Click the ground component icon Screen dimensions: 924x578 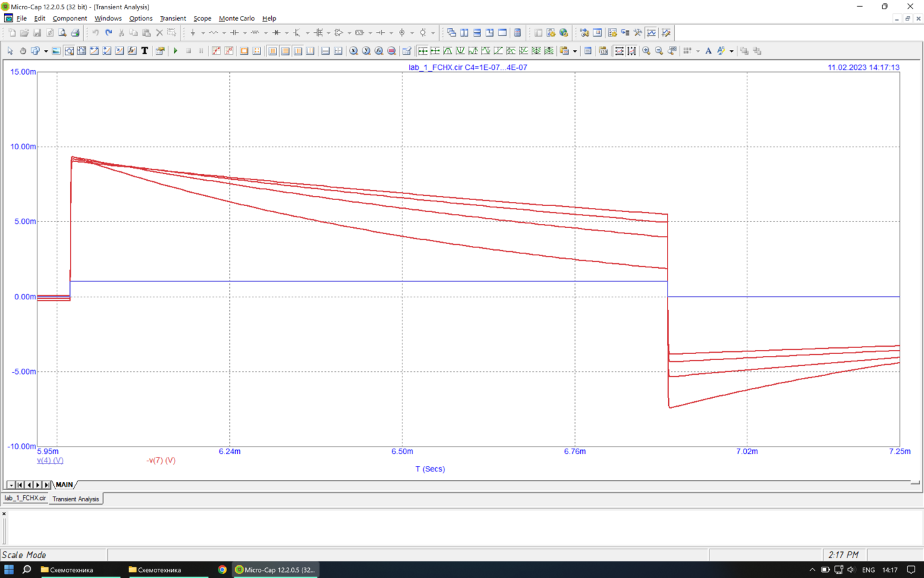coord(193,33)
